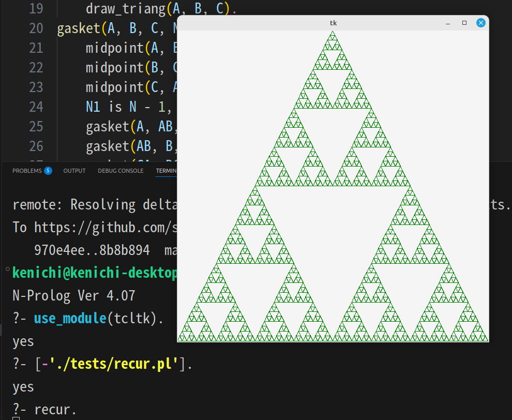Screen dimensions: 512x420
Task: Click line number 24 in the gutter
Action: (x=36, y=107)
